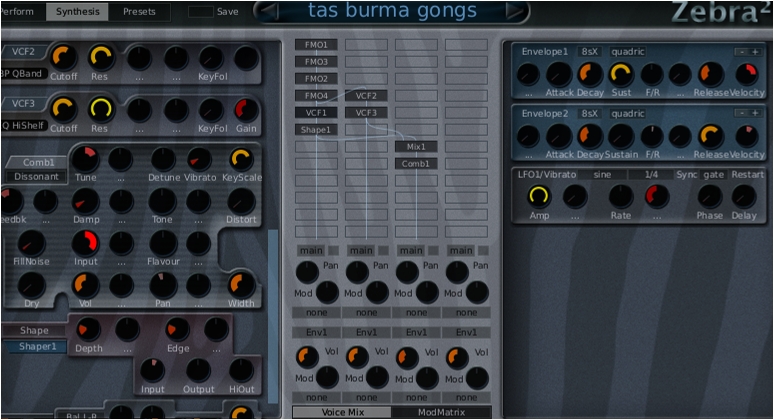Select the Shaper1 module label

point(38,346)
